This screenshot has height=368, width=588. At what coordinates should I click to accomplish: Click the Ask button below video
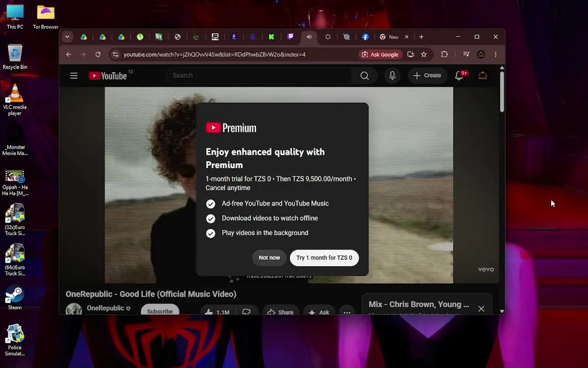pyautogui.click(x=319, y=310)
